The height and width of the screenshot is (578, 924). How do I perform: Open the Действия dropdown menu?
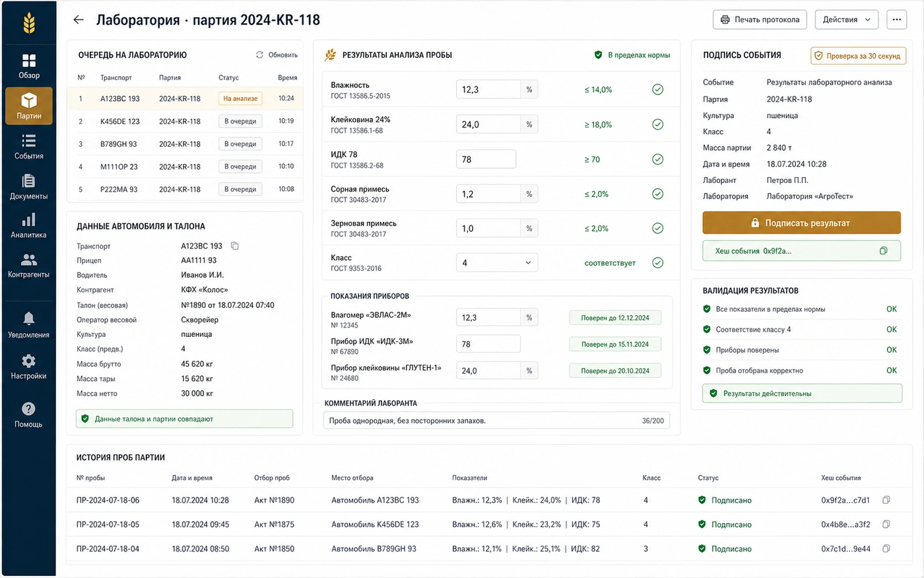846,20
